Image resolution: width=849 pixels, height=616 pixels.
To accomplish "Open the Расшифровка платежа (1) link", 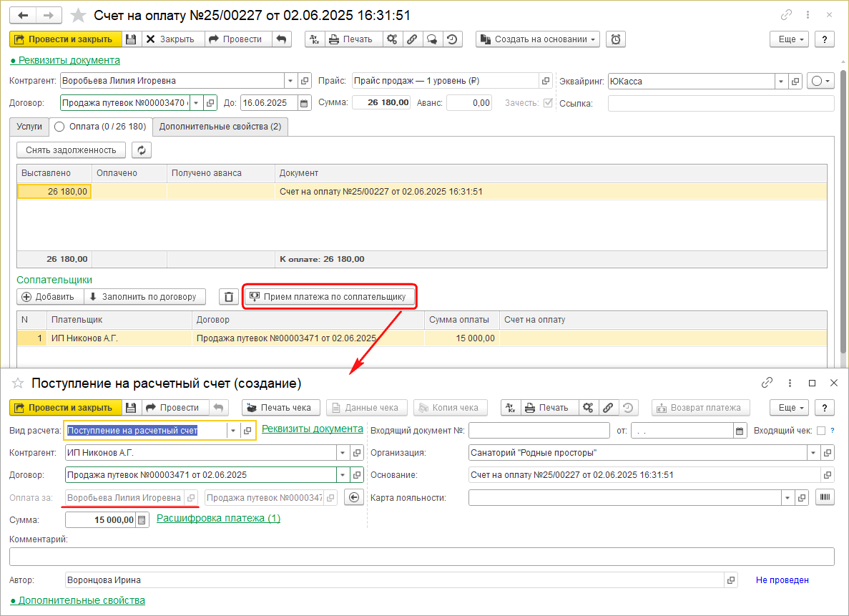I will [x=218, y=519].
